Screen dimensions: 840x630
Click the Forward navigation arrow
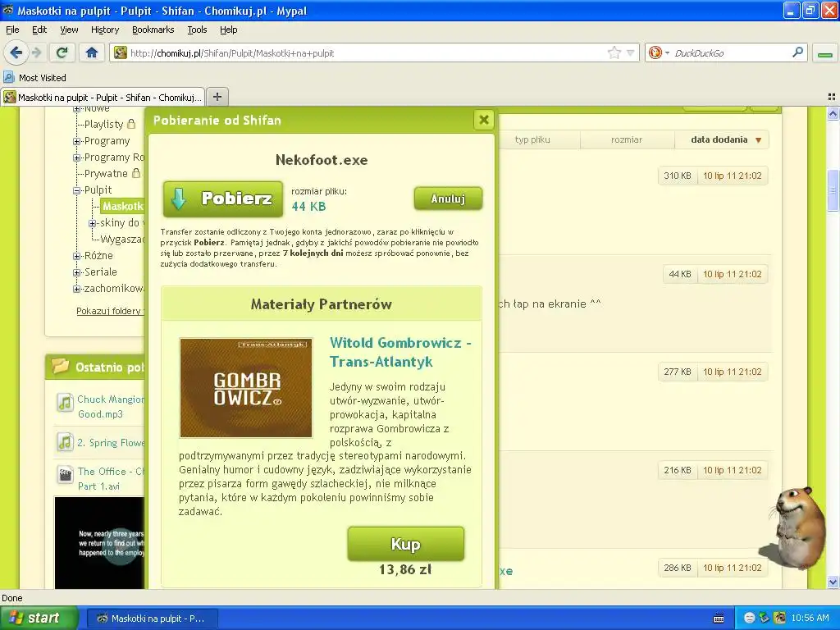coord(36,52)
